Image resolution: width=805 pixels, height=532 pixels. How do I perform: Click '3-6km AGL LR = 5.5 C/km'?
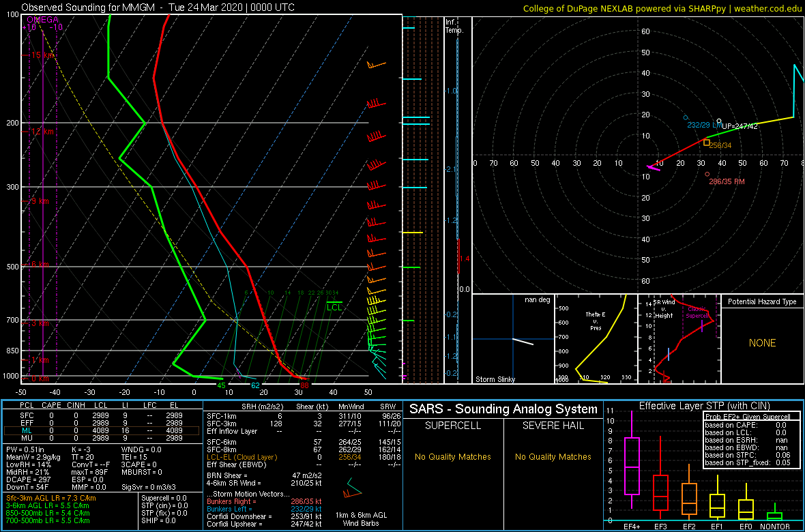[48, 506]
